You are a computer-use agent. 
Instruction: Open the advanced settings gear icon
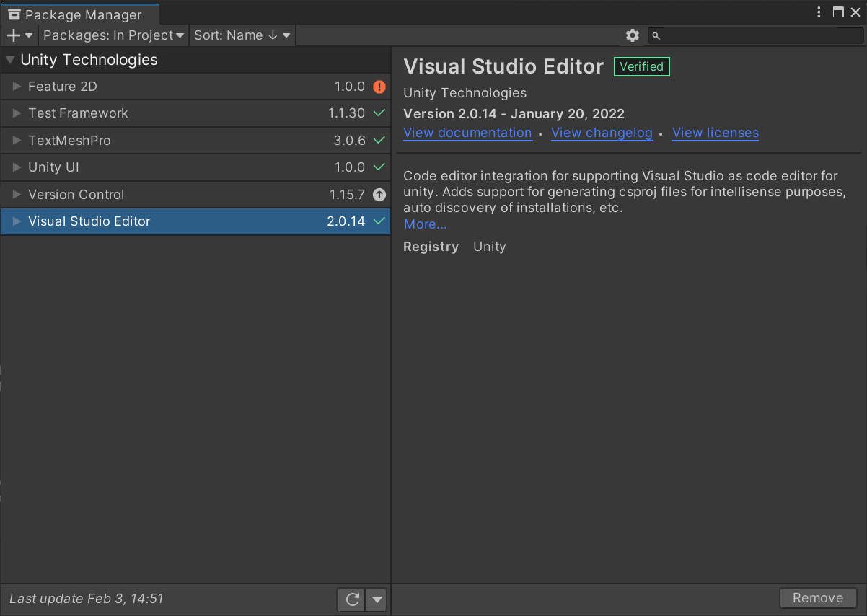pyautogui.click(x=633, y=35)
